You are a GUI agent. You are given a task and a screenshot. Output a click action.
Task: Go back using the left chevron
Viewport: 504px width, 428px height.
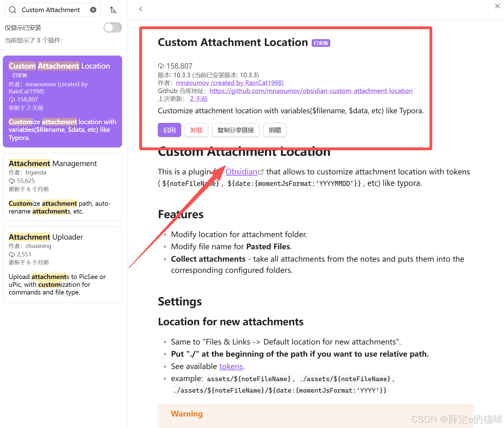point(141,9)
